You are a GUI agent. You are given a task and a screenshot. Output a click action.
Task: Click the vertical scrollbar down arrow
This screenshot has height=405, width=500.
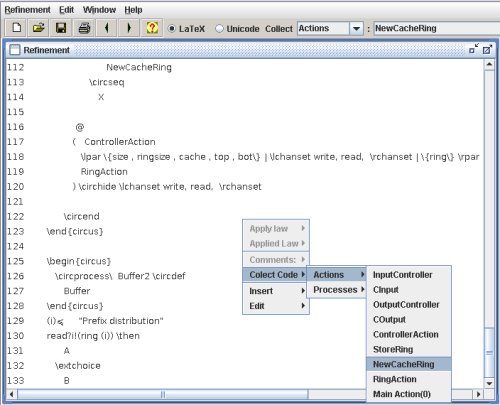(489, 383)
